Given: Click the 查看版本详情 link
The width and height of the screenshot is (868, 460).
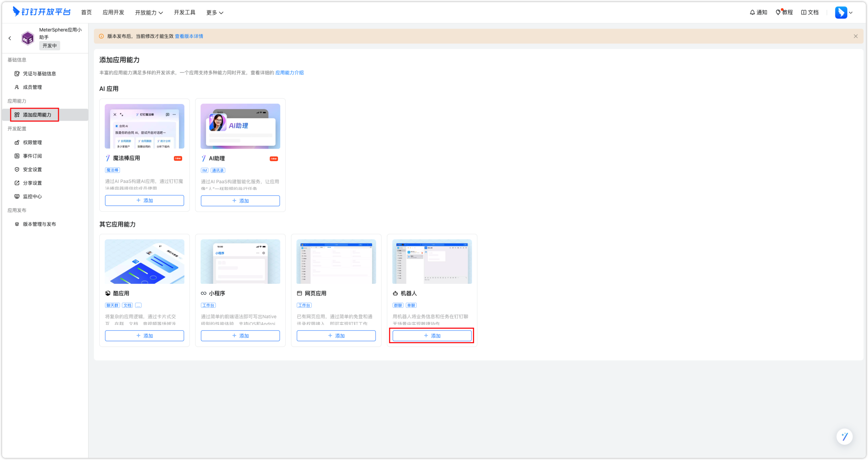Looking at the screenshot, I should coord(189,36).
